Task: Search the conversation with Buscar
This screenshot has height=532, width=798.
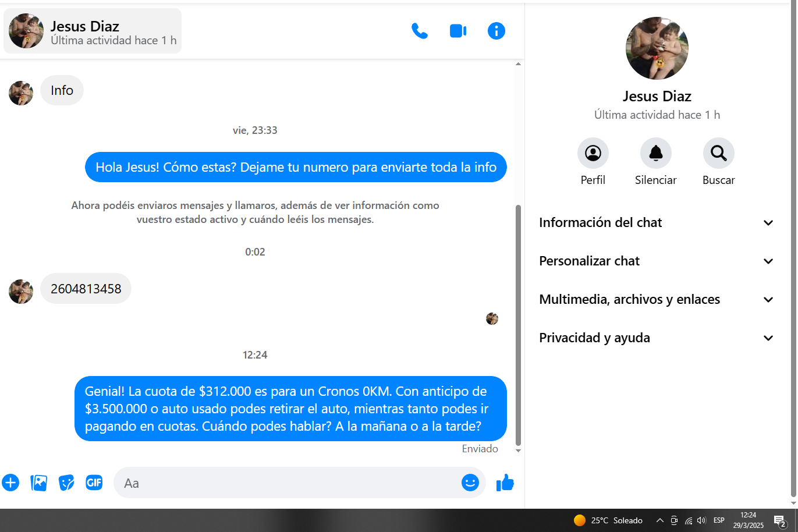Action: coord(718,154)
